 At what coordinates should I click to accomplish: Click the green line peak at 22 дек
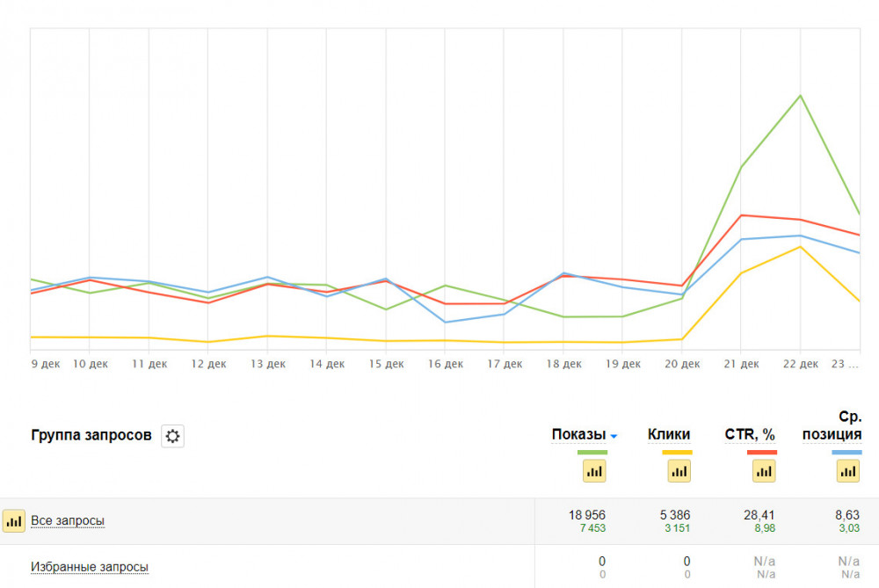point(800,95)
